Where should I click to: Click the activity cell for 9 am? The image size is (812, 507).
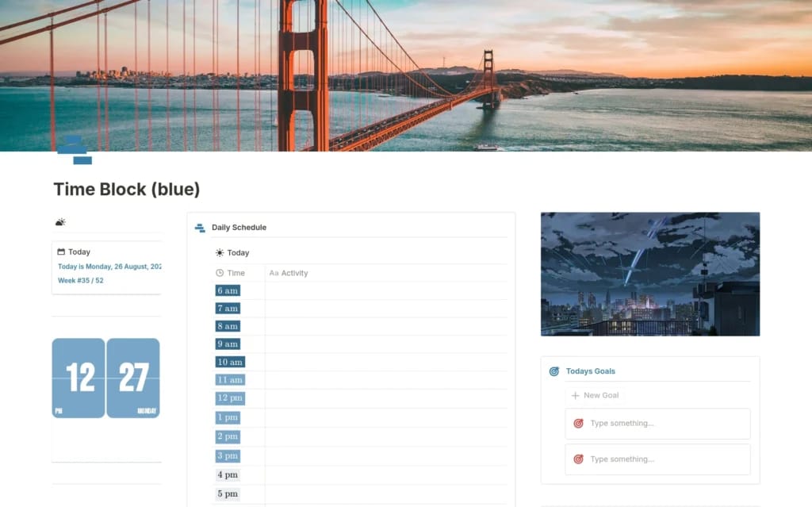point(385,344)
